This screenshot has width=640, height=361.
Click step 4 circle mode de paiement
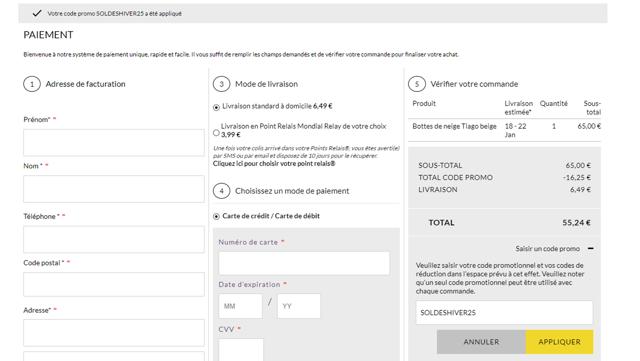point(221,191)
